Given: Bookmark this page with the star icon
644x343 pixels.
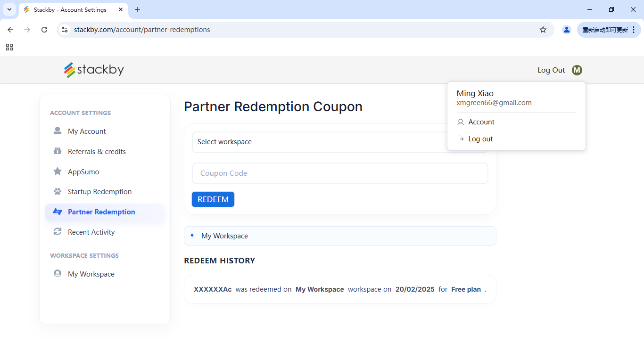Looking at the screenshot, I should point(543,30).
